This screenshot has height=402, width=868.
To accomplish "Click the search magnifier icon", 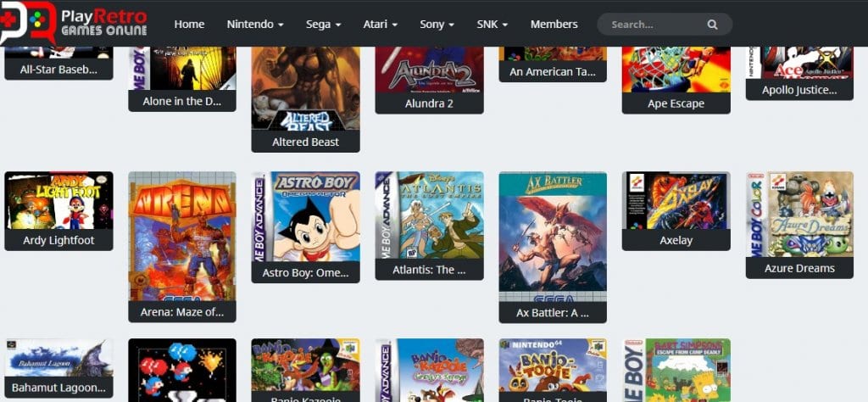I will (712, 25).
